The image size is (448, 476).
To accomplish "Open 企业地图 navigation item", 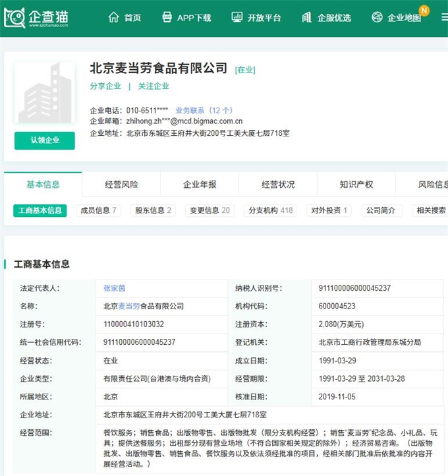I will [x=405, y=18].
